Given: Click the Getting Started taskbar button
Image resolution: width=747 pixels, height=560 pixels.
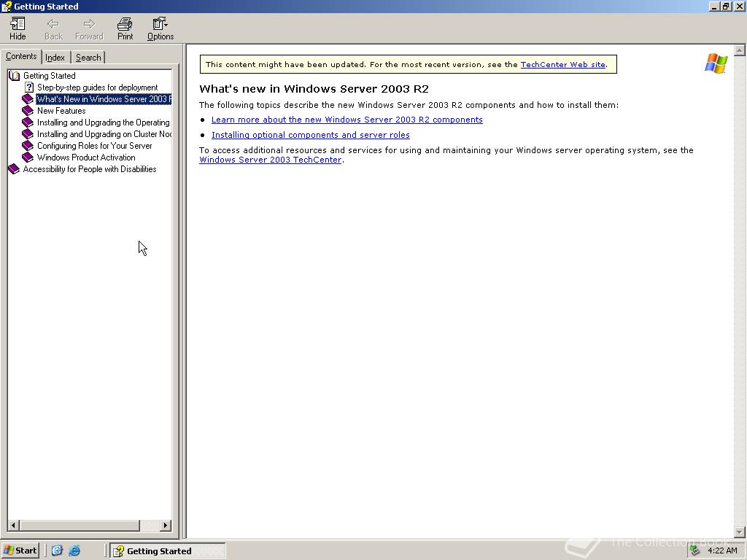Looking at the screenshot, I should 168,551.
